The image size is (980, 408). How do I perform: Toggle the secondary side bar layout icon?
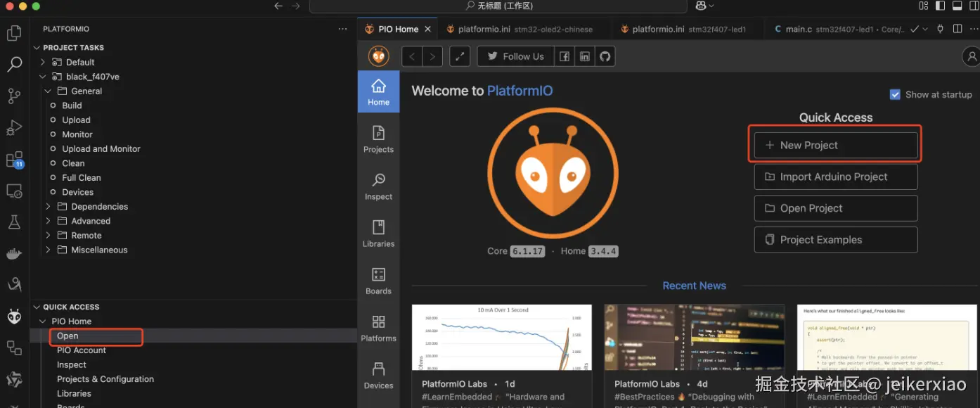[973, 6]
